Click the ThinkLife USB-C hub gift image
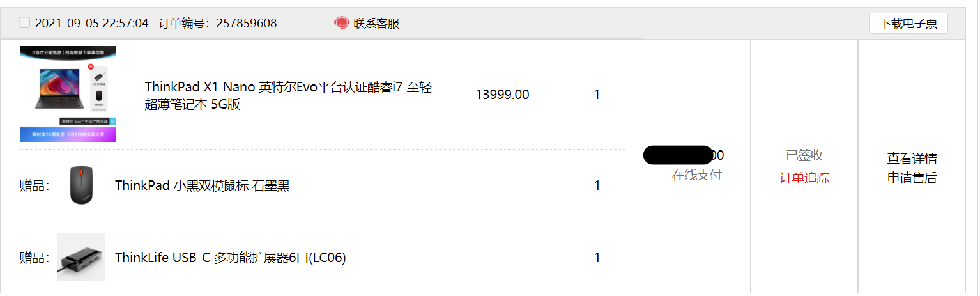This screenshot has height=296, width=980. click(81, 258)
